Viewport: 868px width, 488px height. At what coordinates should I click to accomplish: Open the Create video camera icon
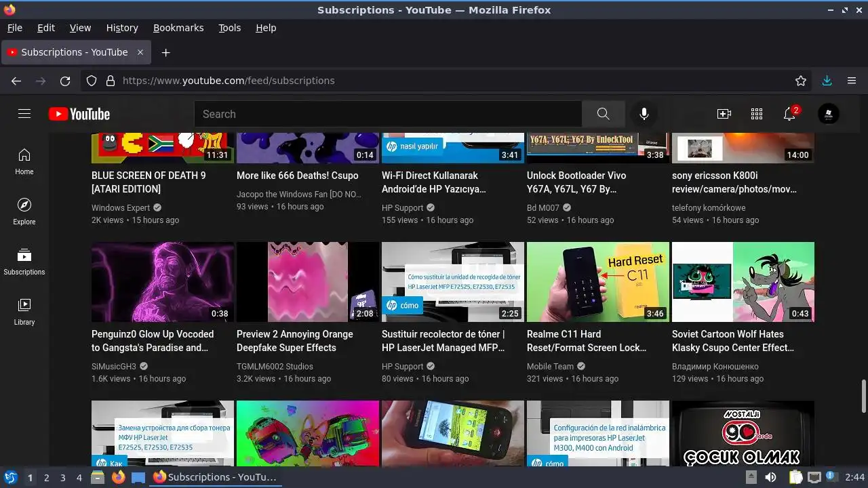724,114
